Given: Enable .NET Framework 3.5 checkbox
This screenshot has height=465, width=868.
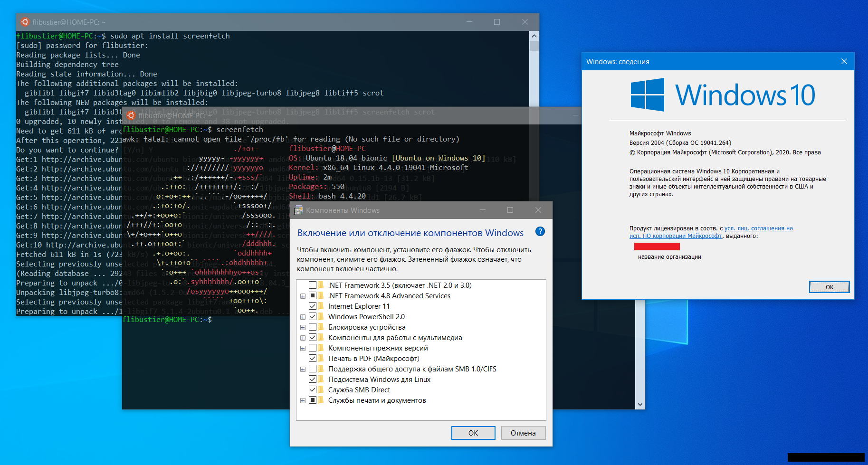Looking at the screenshot, I should click(x=313, y=285).
